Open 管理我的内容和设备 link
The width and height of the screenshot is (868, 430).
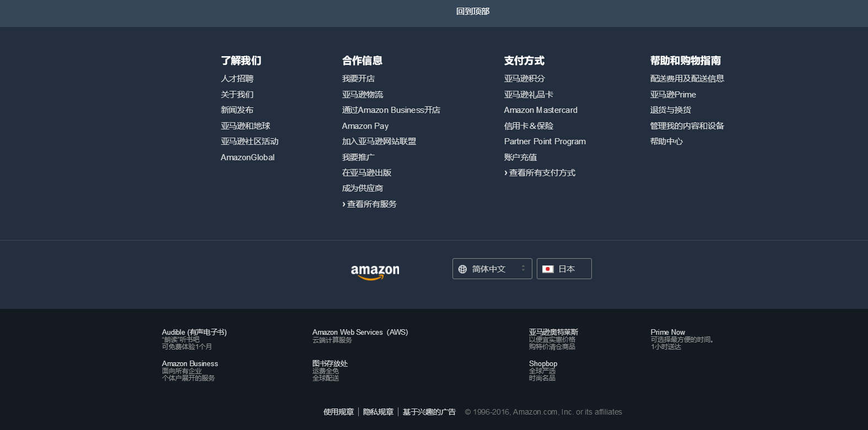coord(687,126)
